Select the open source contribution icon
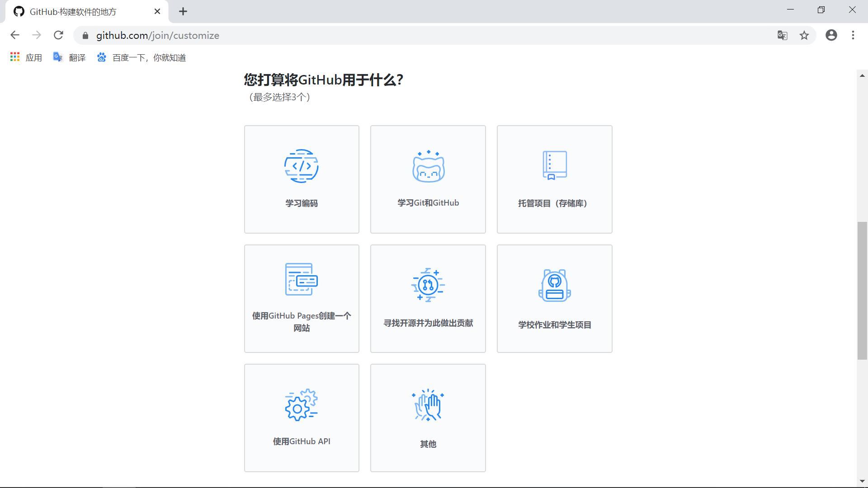This screenshot has height=488, width=868. click(x=428, y=285)
